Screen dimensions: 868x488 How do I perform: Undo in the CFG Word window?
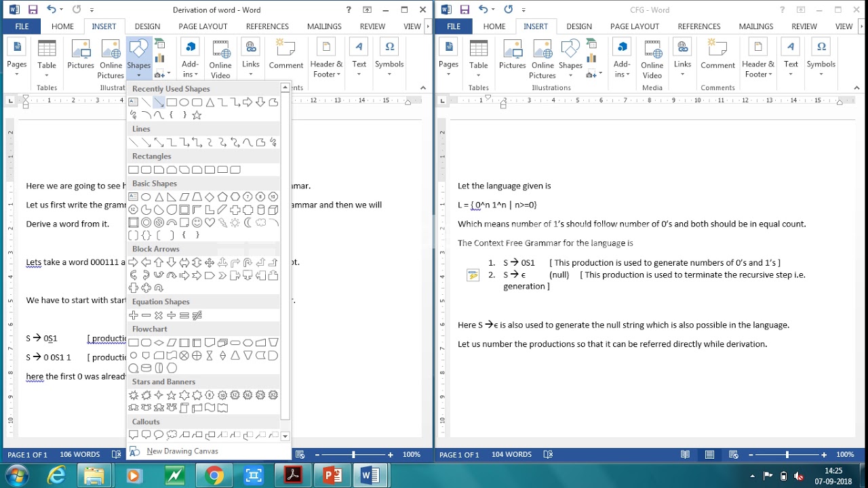click(483, 9)
